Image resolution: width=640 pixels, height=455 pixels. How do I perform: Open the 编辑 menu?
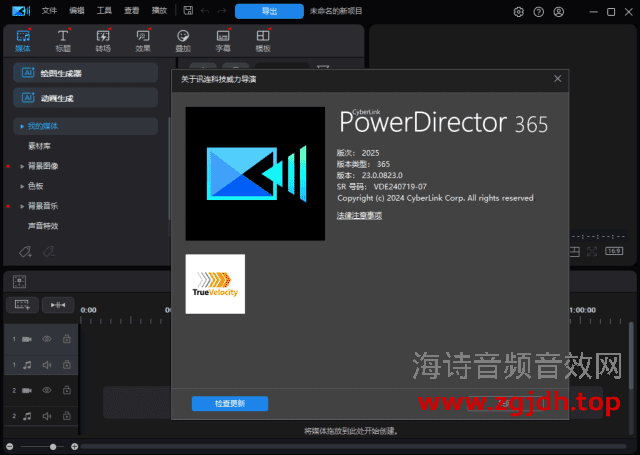coord(76,11)
